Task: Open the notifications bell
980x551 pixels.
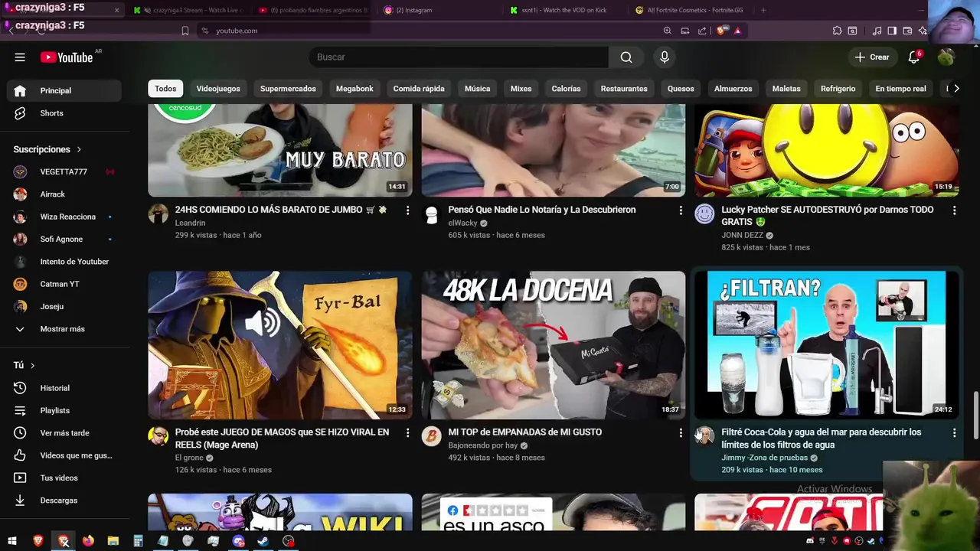Action: tap(914, 57)
